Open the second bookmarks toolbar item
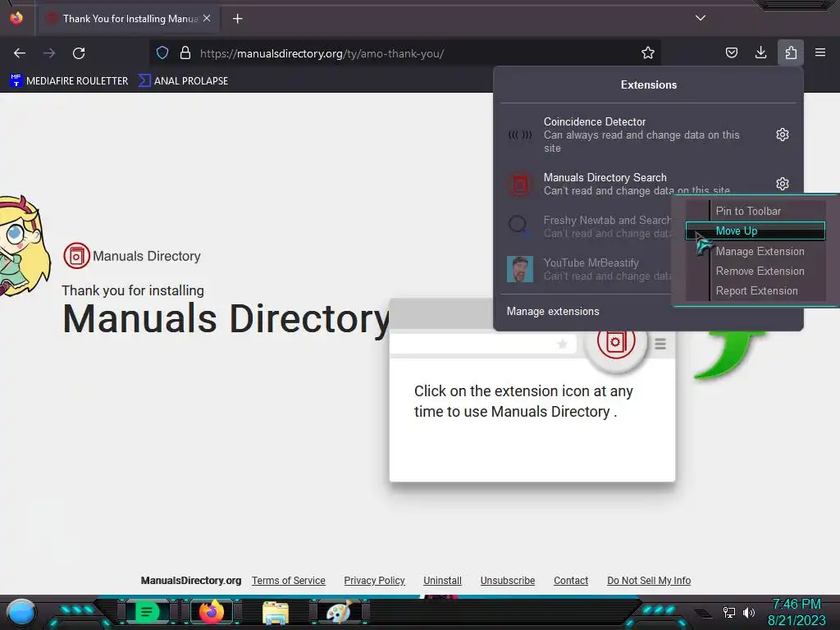Viewport: 840px width, 630px height. [x=183, y=81]
